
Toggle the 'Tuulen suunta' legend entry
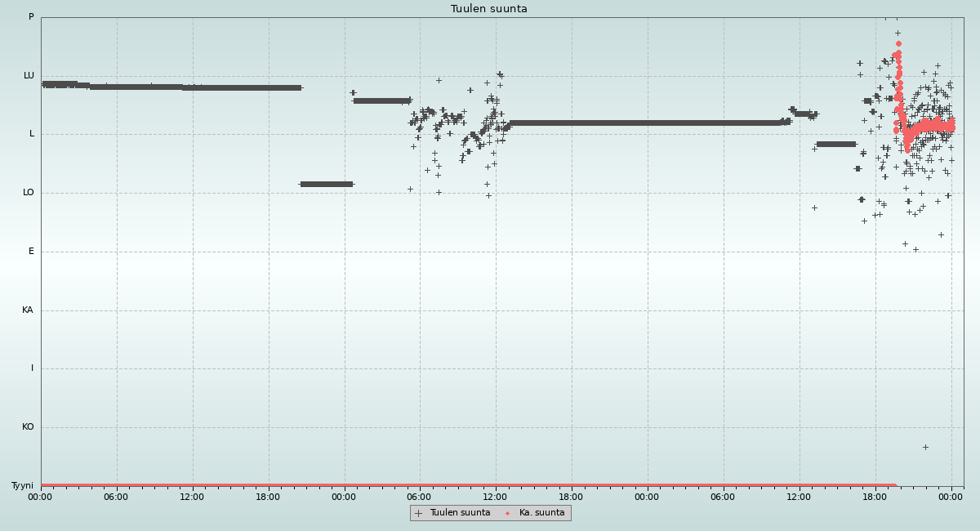(460, 513)
